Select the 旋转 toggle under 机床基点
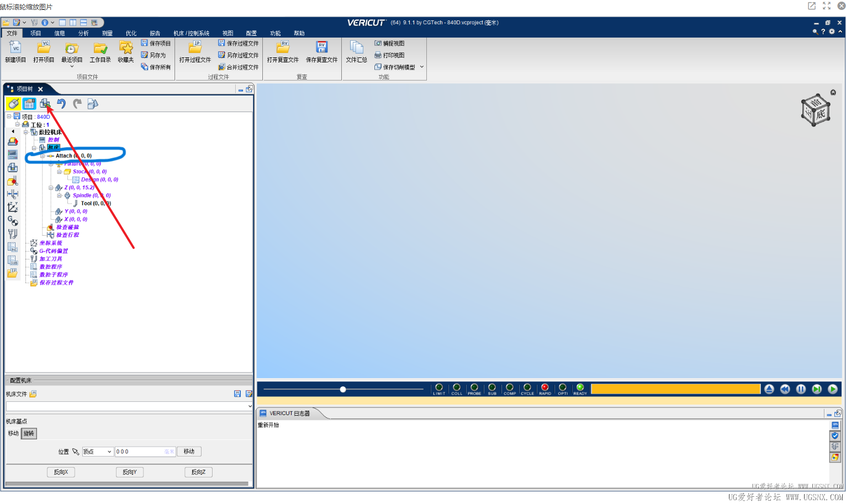 [29, 433]
